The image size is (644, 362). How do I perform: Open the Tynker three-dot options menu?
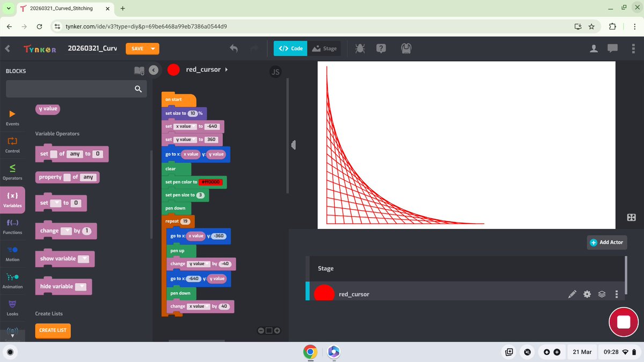click(633, 48)
